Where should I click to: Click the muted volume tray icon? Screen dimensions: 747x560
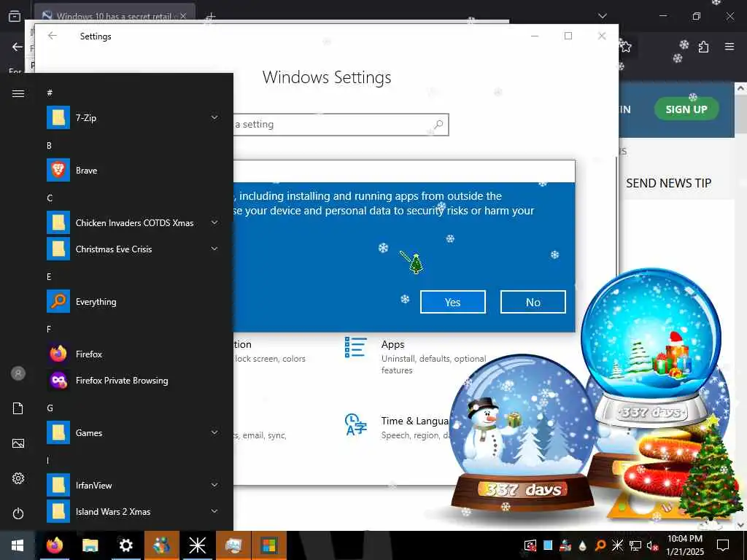(x=653, y=545)
